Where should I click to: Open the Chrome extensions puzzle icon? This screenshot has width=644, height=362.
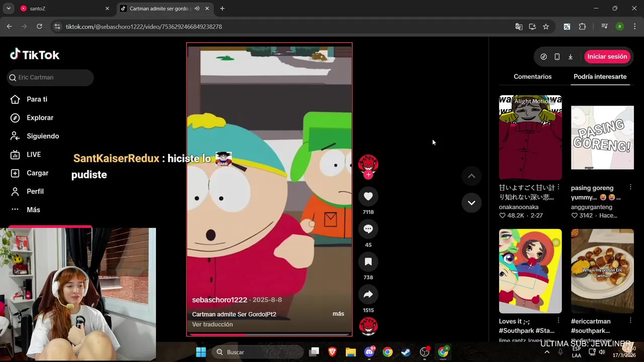(582, 27)
